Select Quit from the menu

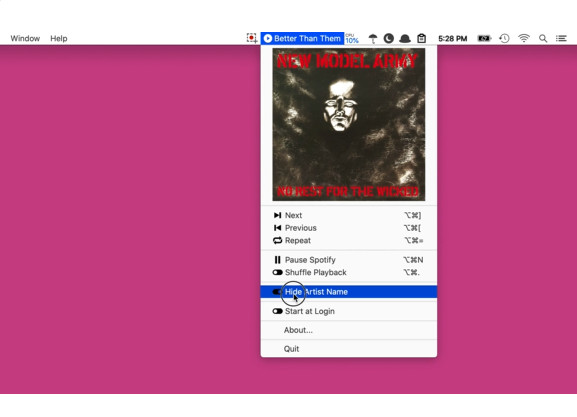(x=348, y=349)
